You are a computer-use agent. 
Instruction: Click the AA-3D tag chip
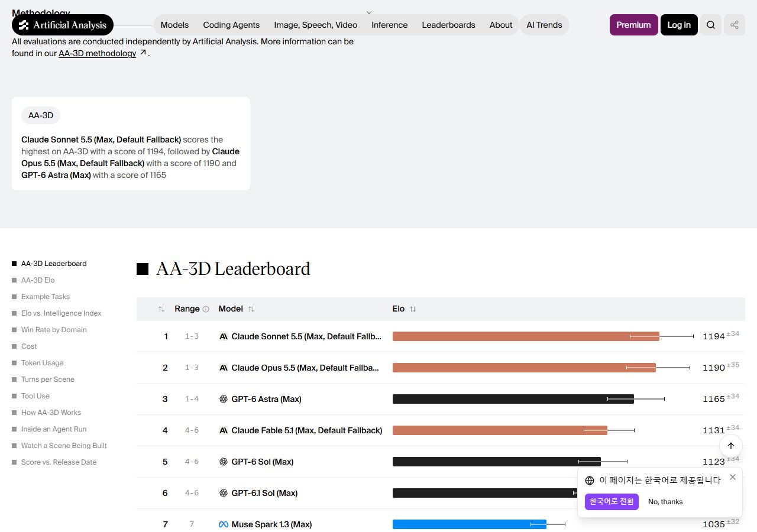[x=41, y=115]
